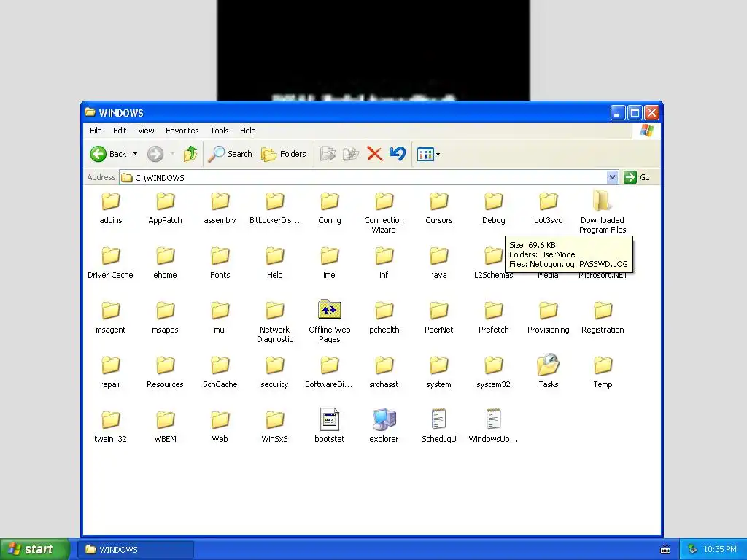Screen dimensions: 747x560
Task: Click the Safely Remove Hardware tray icon
Action: (692, 550)
